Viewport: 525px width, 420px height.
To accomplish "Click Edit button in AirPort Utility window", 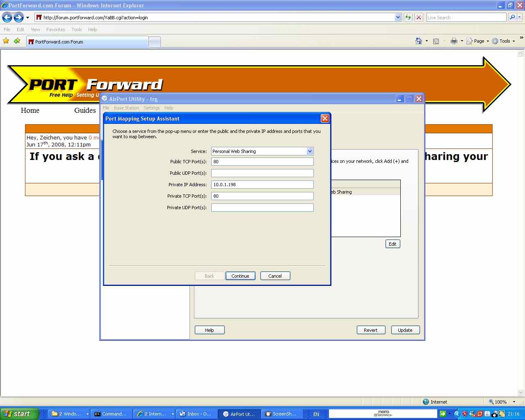I will point(393,244).
